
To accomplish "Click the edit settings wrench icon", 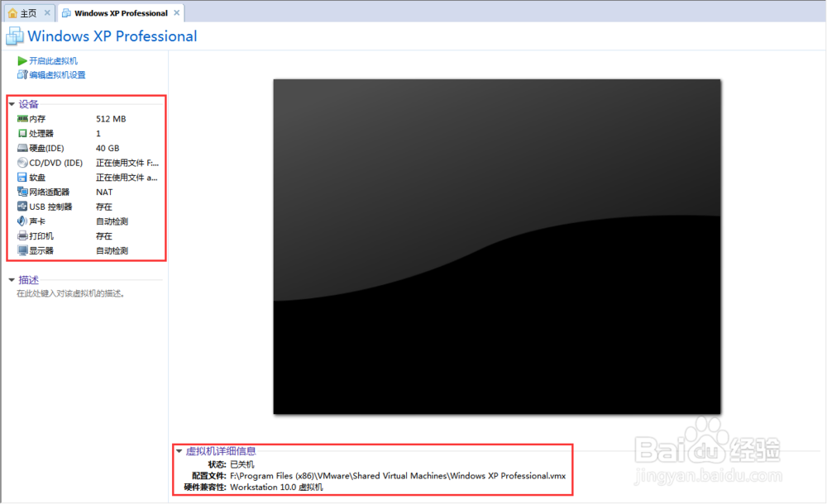I will click(22, 75).
